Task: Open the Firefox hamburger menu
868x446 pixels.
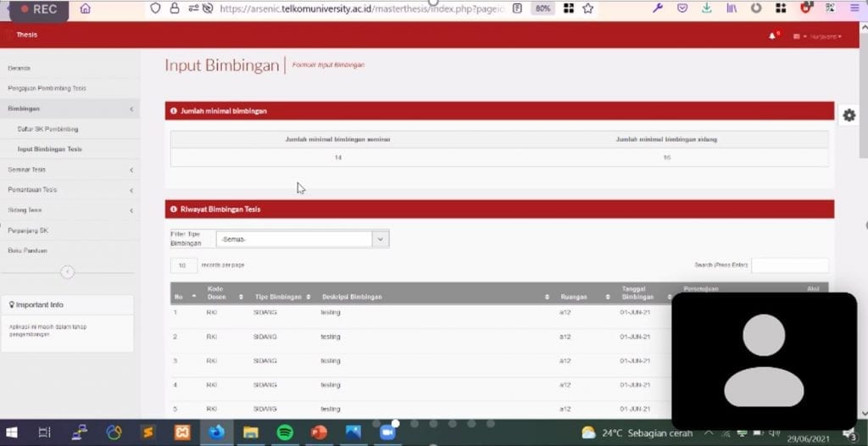Action: (x=853, y=8)
